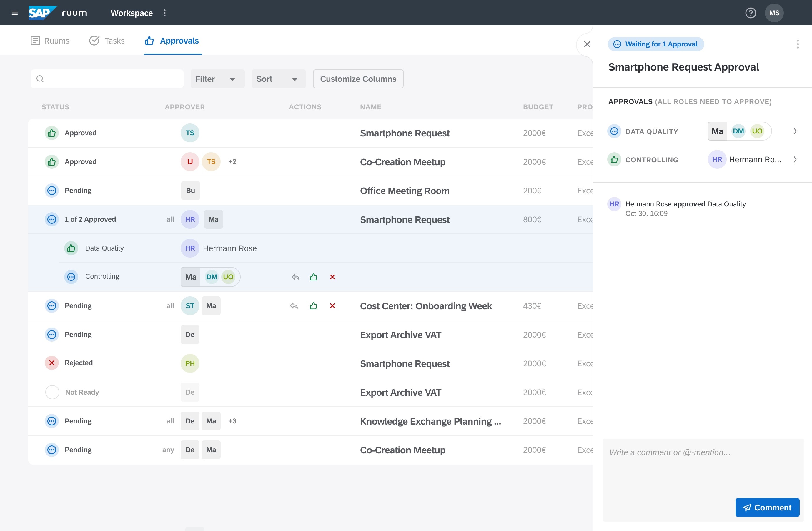Click the Customize Columns button

358,79
